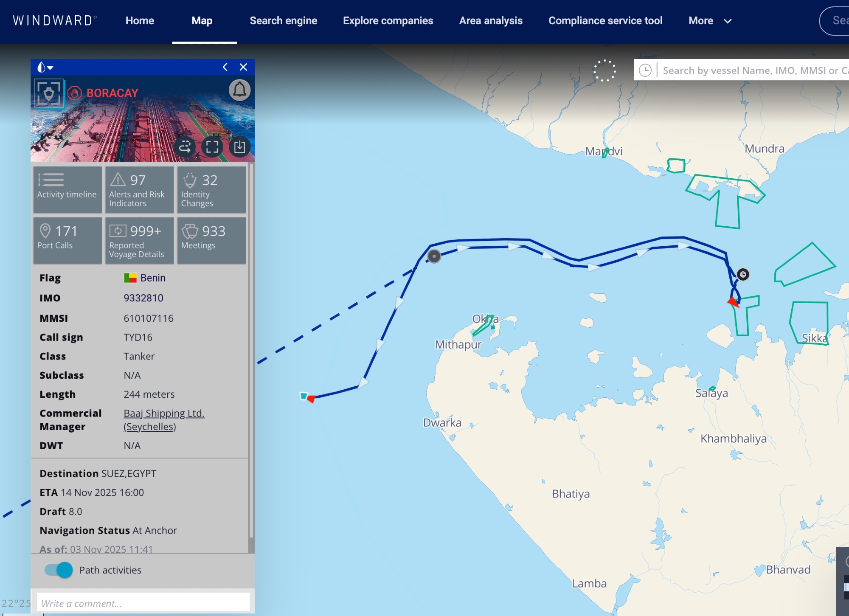Collapse the vessel panel with left chevron
This screenshot has height=616, width=849.
click(x=225, y=67)
